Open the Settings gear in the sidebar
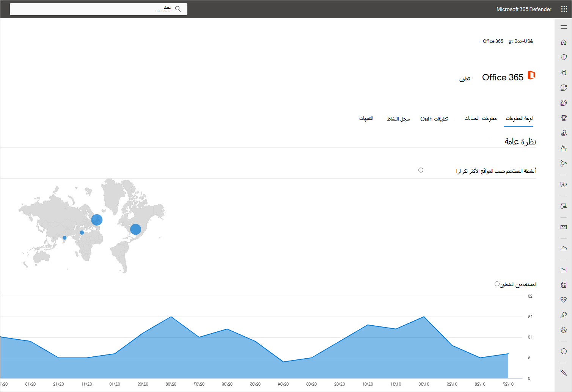The width and height of the screenshot is (572, 392). point(564,330)
